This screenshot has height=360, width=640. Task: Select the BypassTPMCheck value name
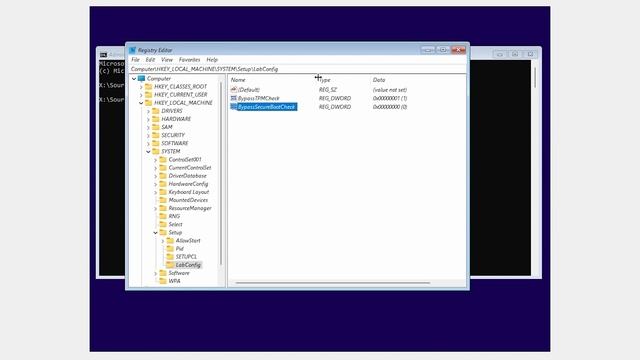259,98
